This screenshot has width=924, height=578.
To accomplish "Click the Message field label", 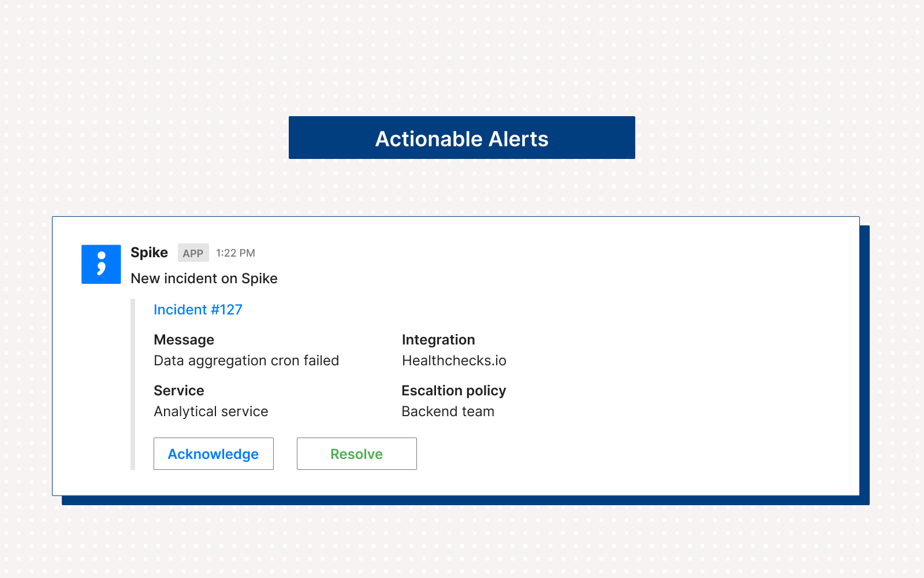I will point(184,340).
